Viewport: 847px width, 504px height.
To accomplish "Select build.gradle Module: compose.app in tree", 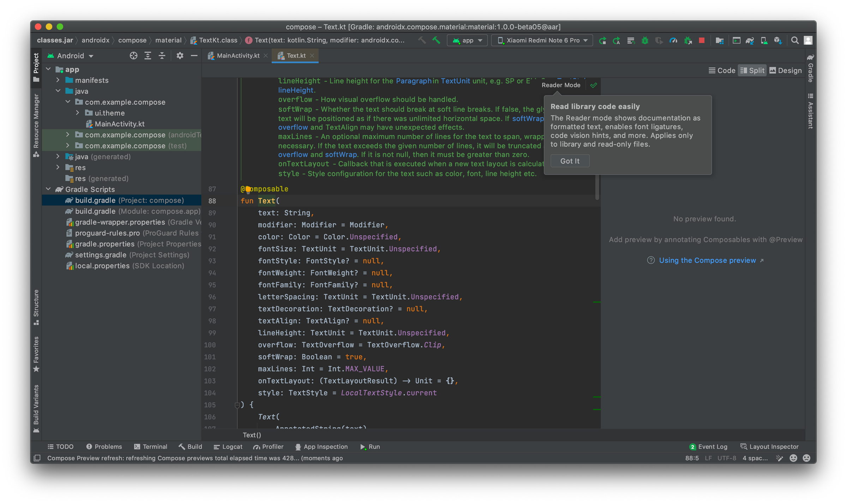I will [x=137, y=211].
